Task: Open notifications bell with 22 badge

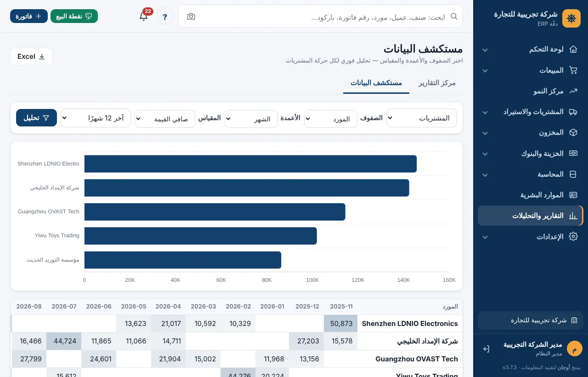Action: point(144,16)
